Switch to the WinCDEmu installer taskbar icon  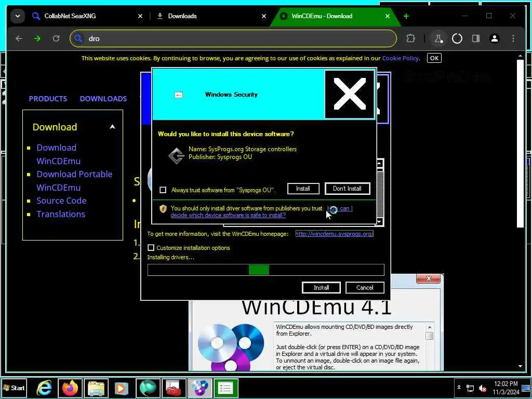point(200,388)
